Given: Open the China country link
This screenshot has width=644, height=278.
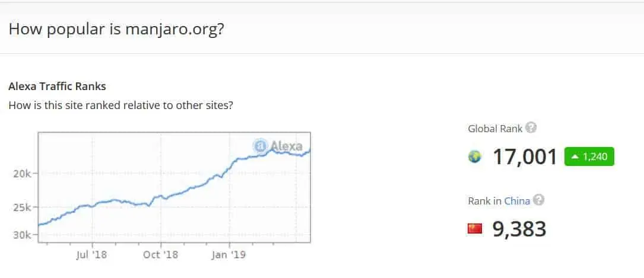Looking at the screenshot, I should click(x=516, y=201).
